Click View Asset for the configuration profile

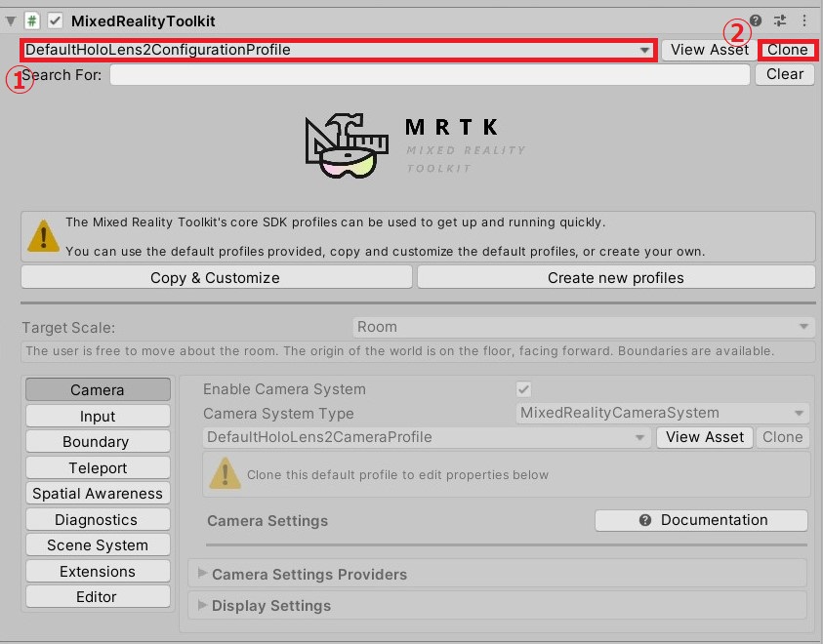709,50
